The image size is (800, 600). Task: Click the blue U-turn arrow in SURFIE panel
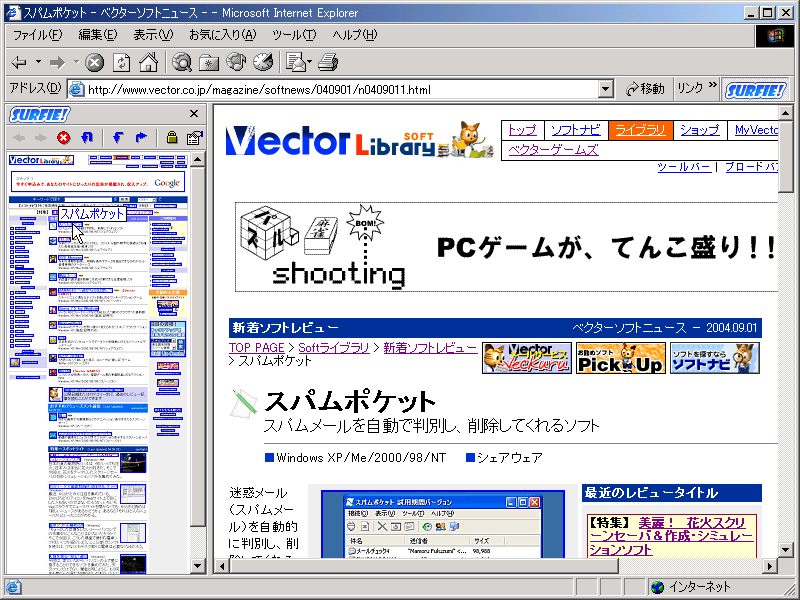tap(87, 138)
